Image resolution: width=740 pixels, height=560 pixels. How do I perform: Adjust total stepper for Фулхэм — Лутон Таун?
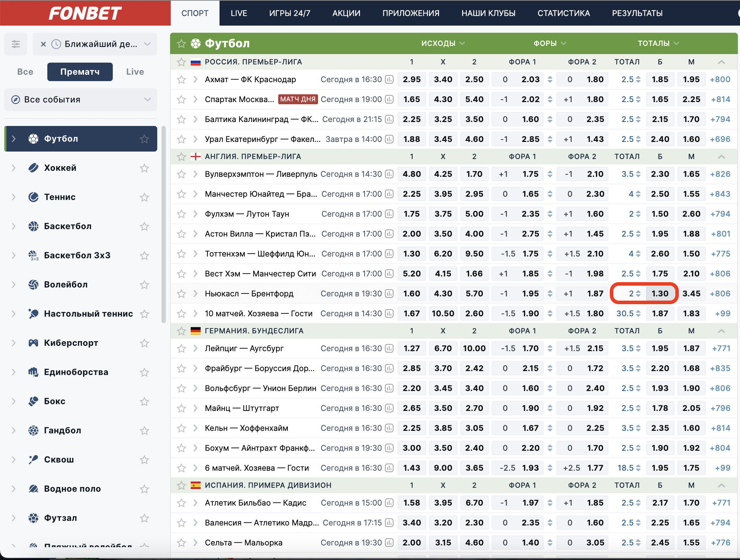coord(638,214)
